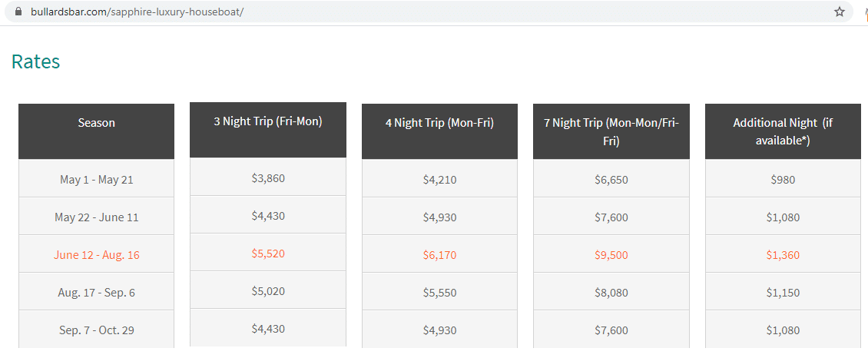This screenshot has width=868, height=358.
Task: Click the orange $5,520 peak rate
Action: click(268, 253)
